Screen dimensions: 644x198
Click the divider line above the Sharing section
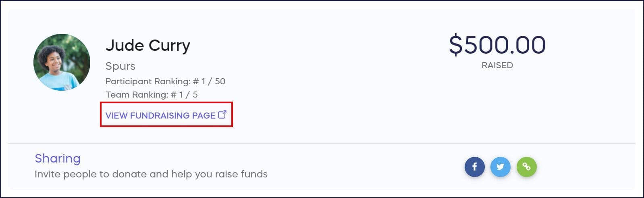(x=322, y=143)
